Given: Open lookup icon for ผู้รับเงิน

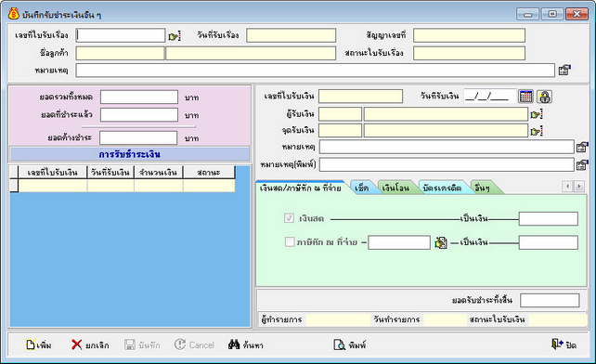Looking at the screenshot, I should (537, 114).
